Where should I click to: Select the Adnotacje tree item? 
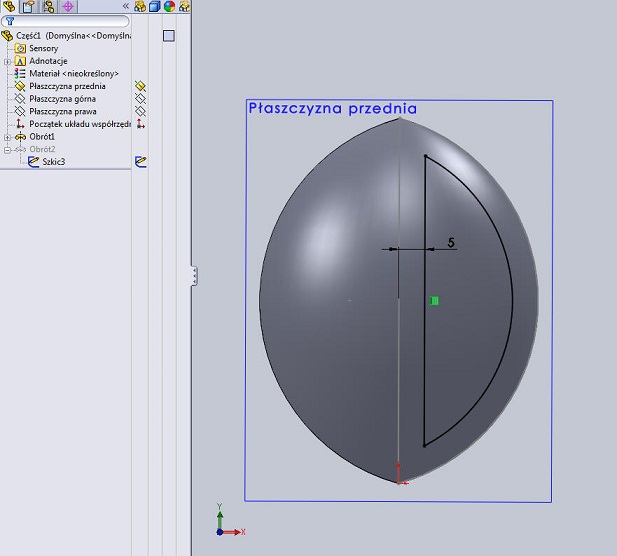point(48,61)
